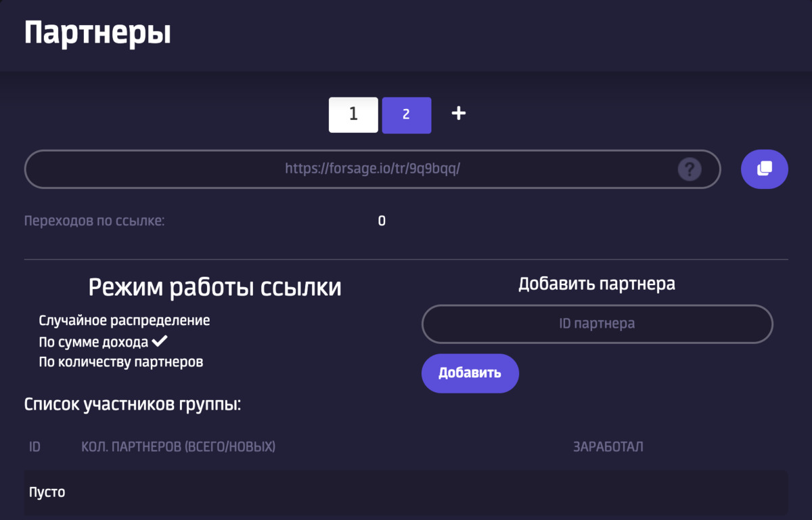Switch to link group tab 1

pos(353,114)
